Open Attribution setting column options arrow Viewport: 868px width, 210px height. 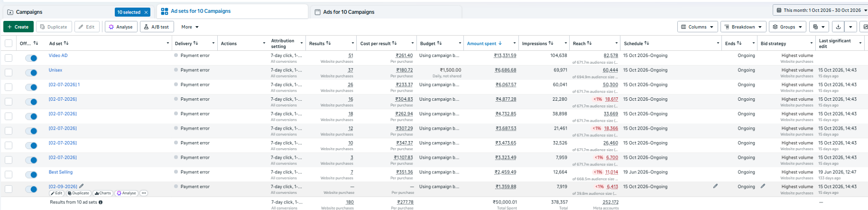(302, 43)
